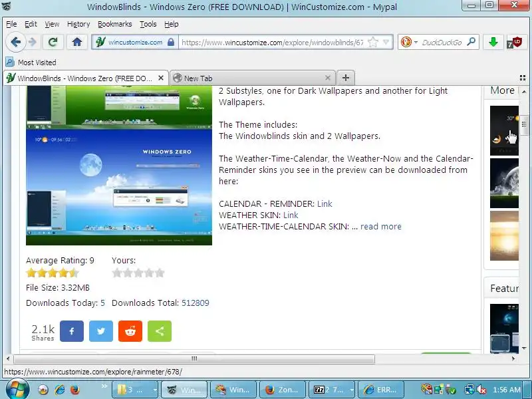Share on Reddit button
This screenshot has width=532, height=399.
pyautogui.click(x=130, y=331)
